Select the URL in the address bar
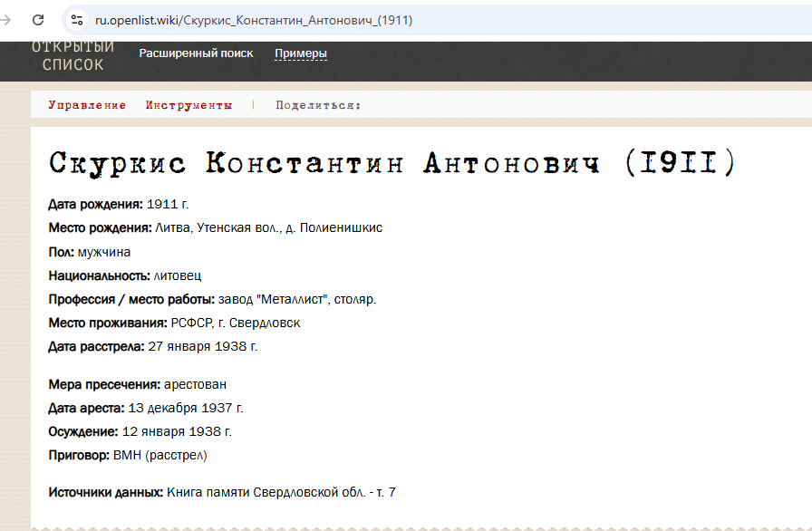Screen dimensions: 812x531 tap(254, 20)
